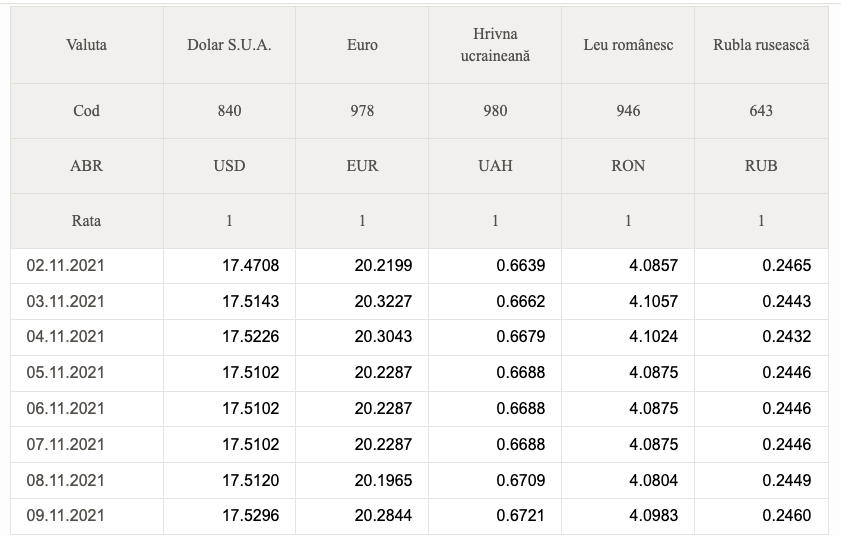This screenshot has height=537, width=841.
Task: Select EUR rate 20.3043 on 04.11.2021
Action: pyautogui.click(x=383, y=337)
